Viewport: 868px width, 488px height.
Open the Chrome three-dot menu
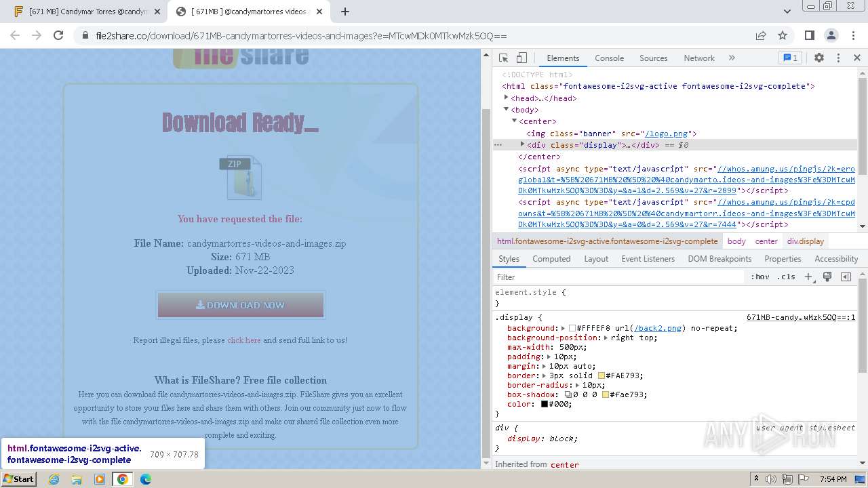[853, 35]
